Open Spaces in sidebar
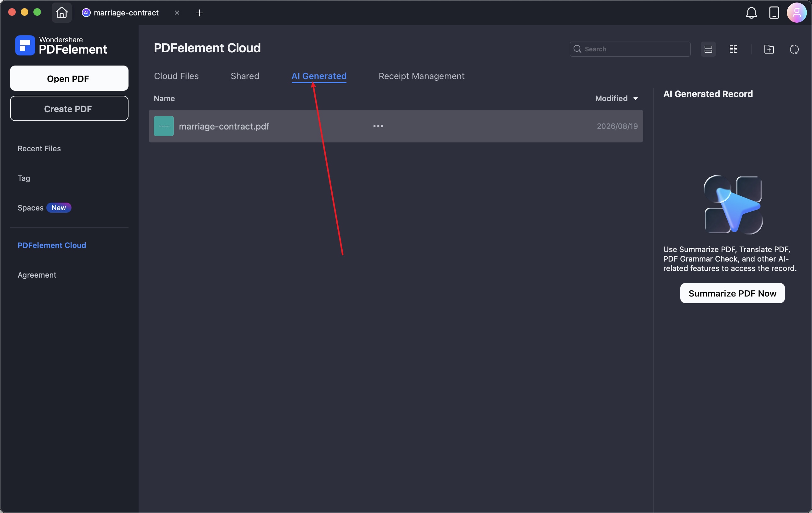The height and width of the screenshot is (513, 812). 30,208
